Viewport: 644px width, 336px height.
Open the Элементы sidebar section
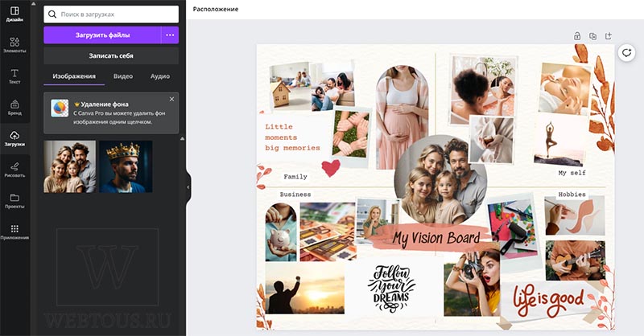pyautogui.click(x=14, y=45)
